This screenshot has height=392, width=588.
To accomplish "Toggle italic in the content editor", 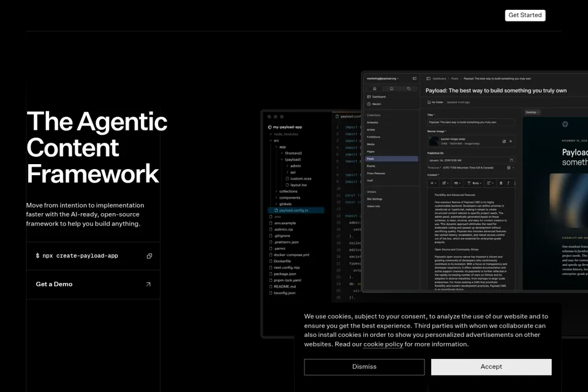I will click(x=508, y=183).
